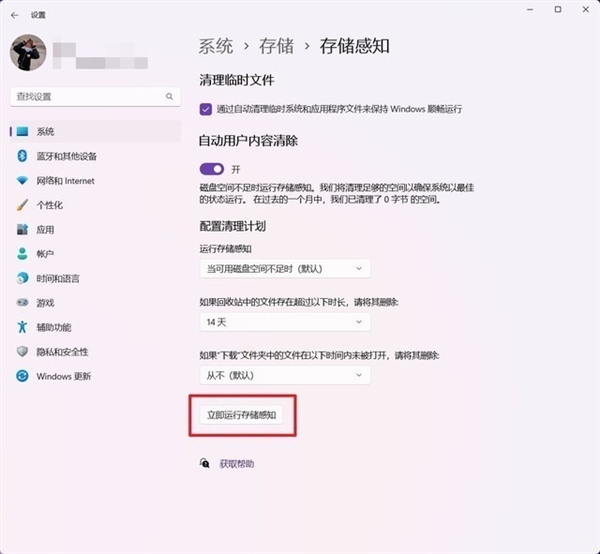
Task: Select the 帐户 person icon
Action: (21, 254)
